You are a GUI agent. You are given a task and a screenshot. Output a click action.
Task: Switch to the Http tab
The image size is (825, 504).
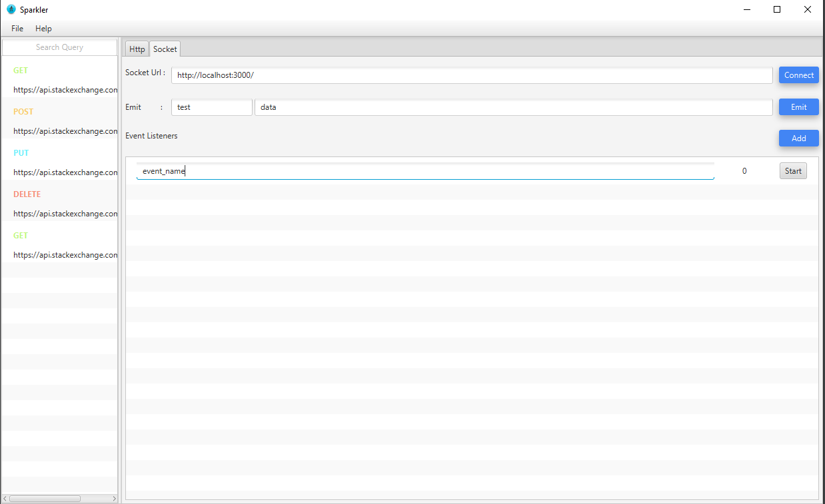137,49
